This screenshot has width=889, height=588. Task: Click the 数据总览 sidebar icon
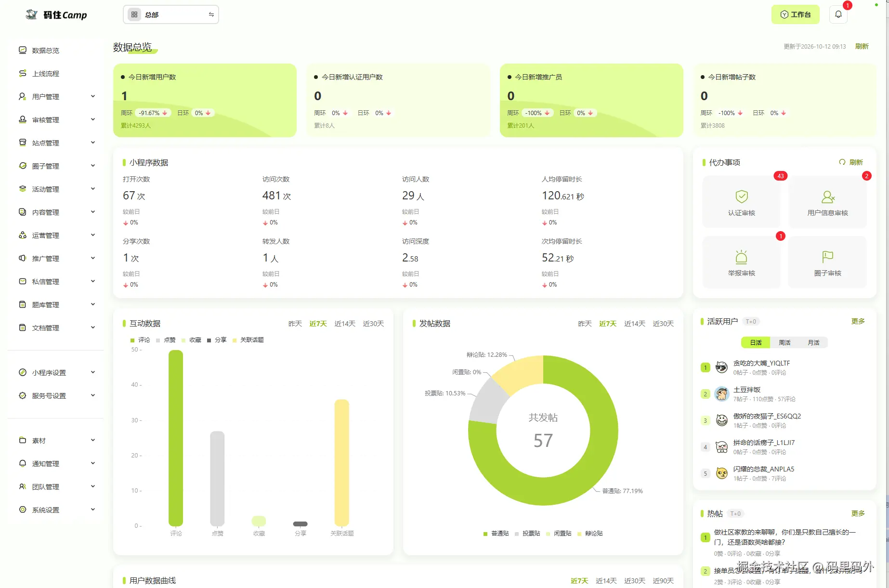23,50
